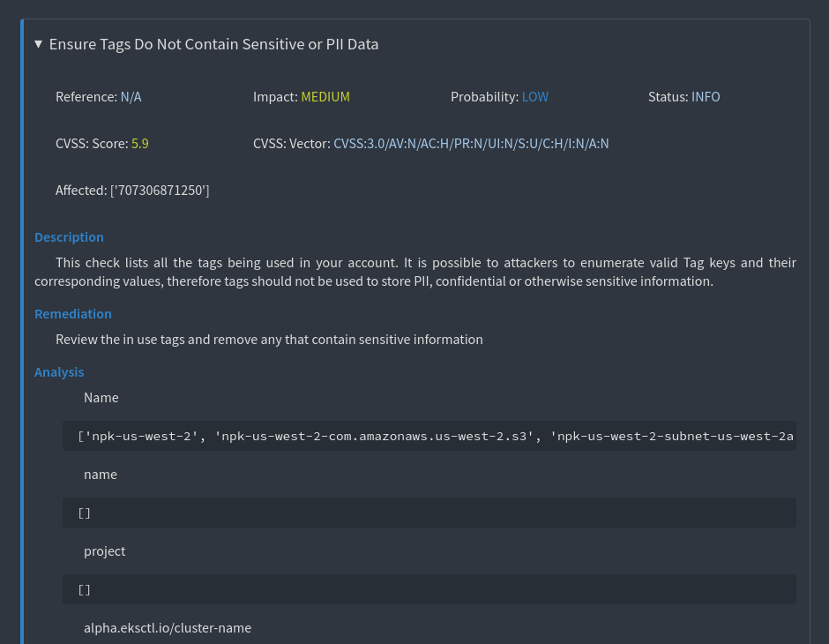Collapse the finding with the disclosure triangle

coord(39,44)
